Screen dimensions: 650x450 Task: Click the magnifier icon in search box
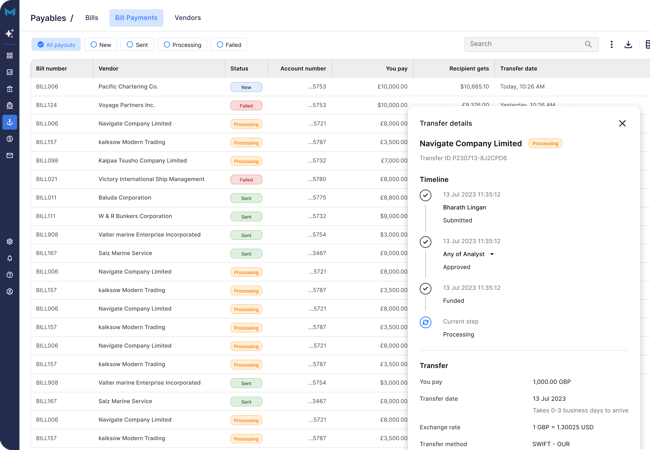point(588,44)
